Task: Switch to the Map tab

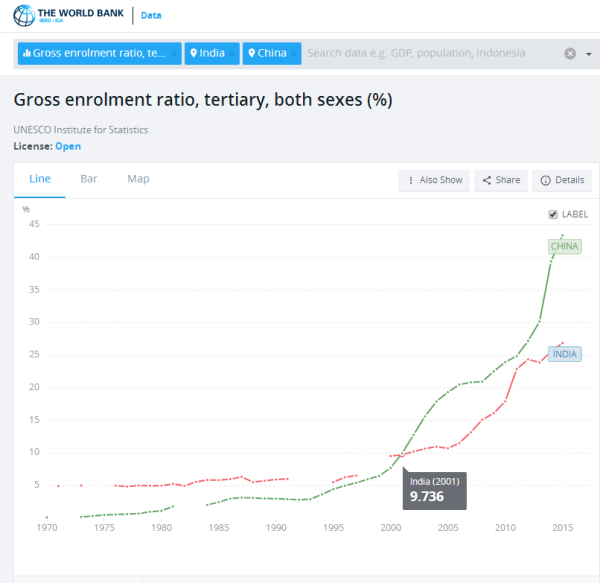Action: (138, 179)
